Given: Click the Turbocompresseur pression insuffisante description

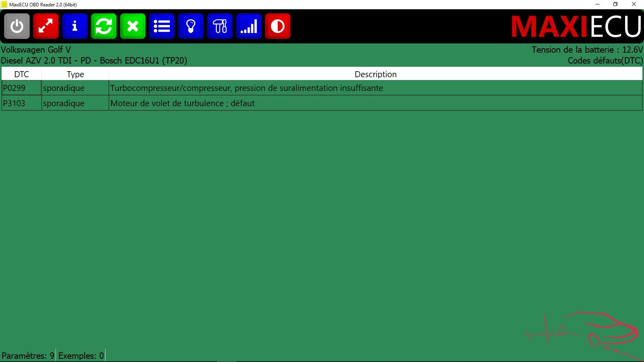Looking at the screenshot, I should [x=376, y=88].
